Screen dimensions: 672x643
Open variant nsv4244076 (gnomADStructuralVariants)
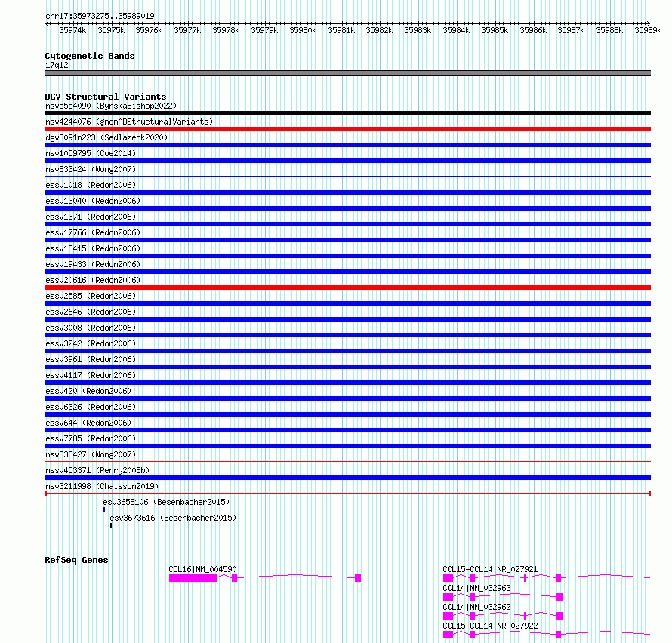[x=129, y=122]
